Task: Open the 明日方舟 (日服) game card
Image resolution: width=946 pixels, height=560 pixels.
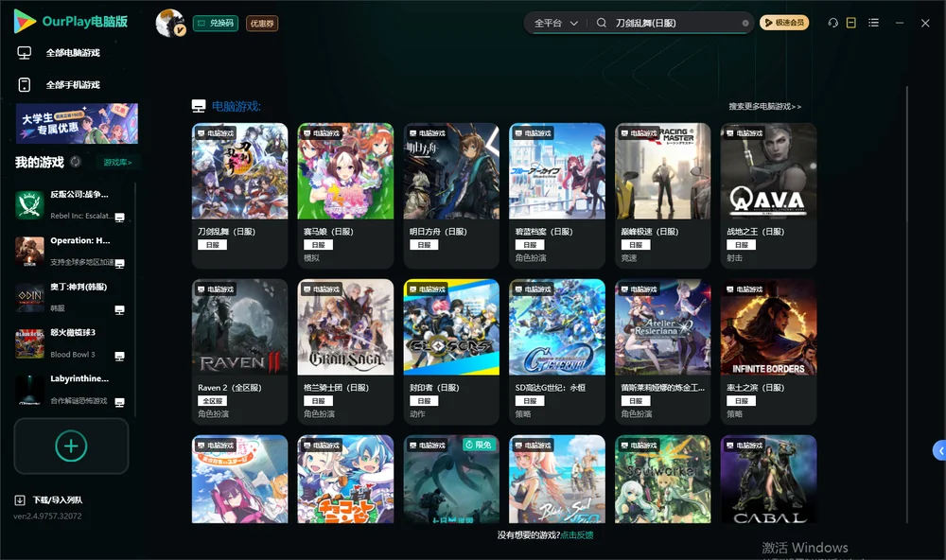Action: pyautogui.click(x=451, y=196)
